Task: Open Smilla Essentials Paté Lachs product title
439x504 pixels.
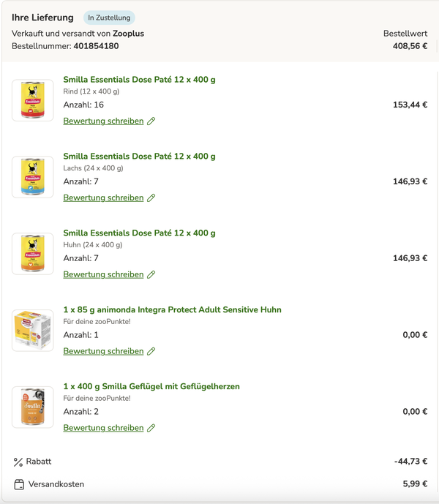Action: click(x=139, y=157)
